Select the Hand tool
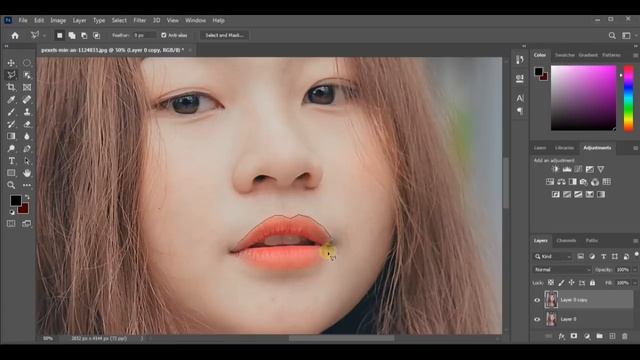The width and height of the screenshot is (640, 360). click(x=27, y=173)
